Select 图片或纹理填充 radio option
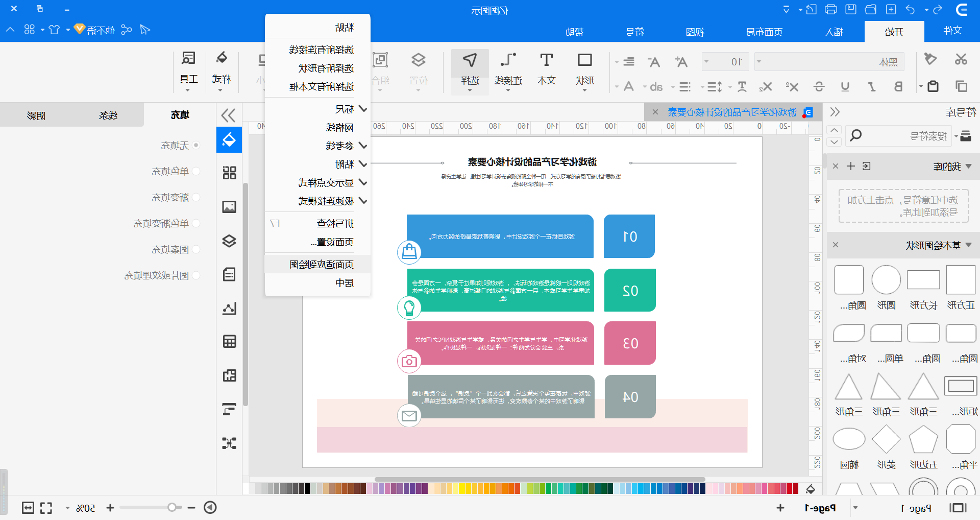The width and height of the screenshot is (980, 520). (196, 275)
